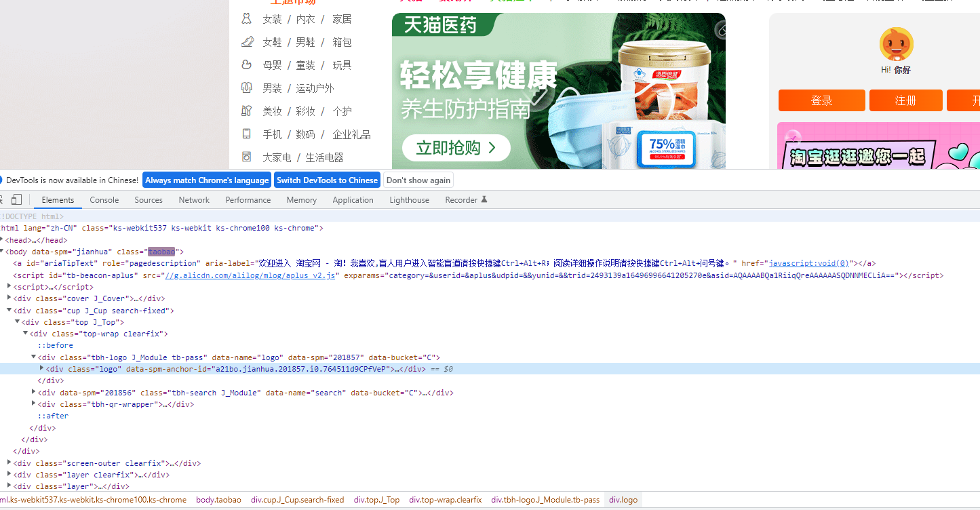Click the washing machine icon beside 大家电

click(247, 157)
